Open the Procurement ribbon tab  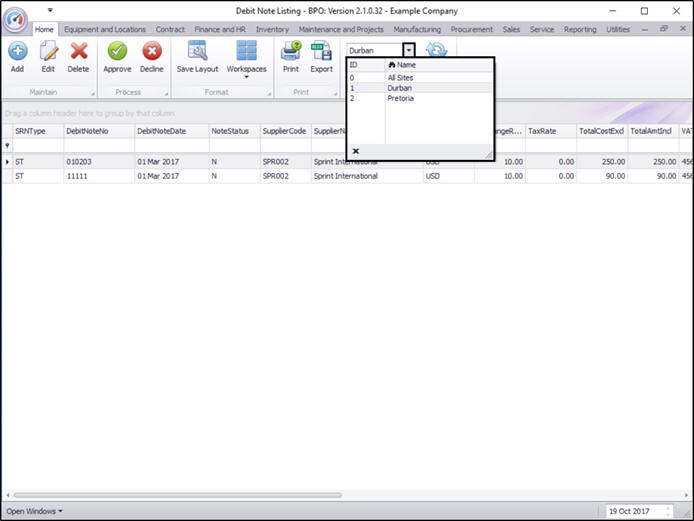[472, 29]
